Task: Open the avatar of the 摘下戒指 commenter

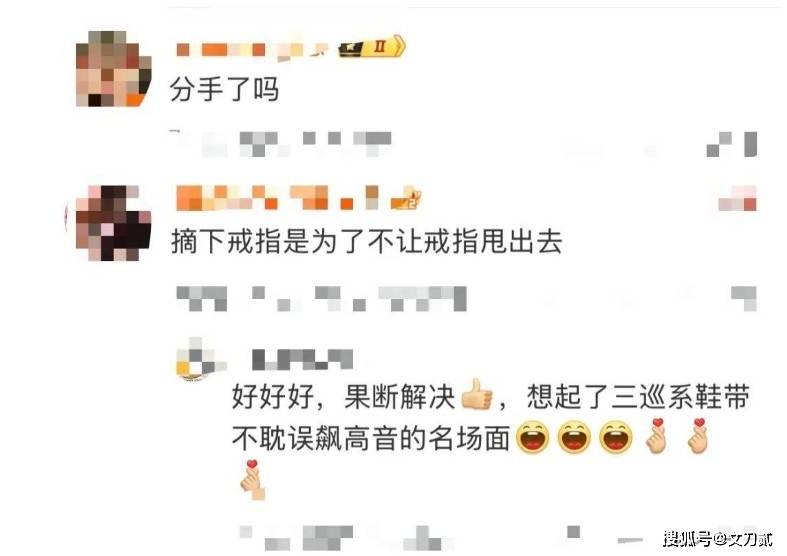Action: (113, 223)
